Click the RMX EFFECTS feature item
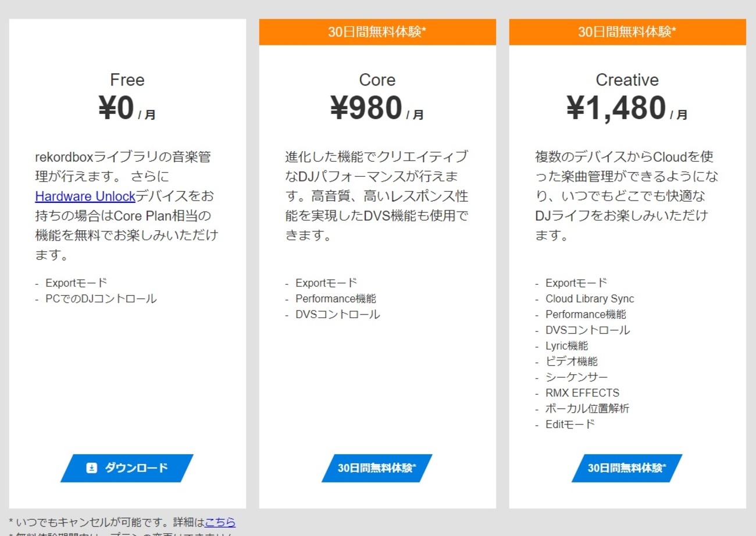 pyautogui.click(x=582, y=393)
